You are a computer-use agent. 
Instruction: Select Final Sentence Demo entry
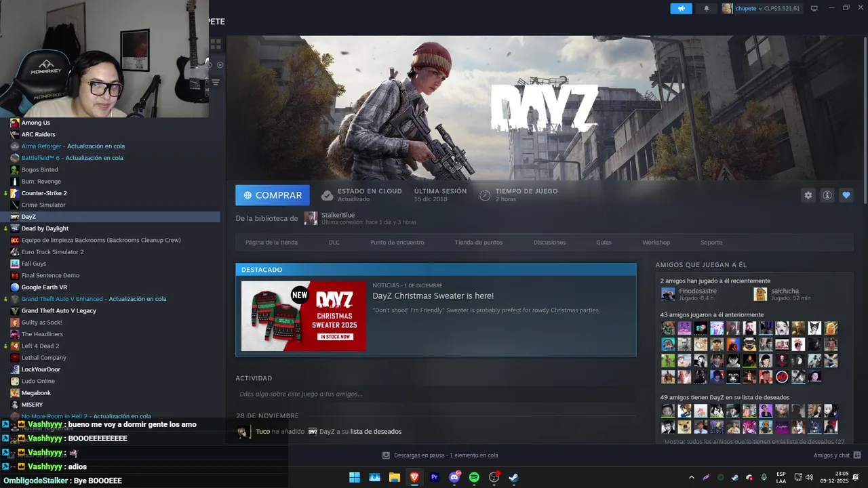[x=50, y=275]
